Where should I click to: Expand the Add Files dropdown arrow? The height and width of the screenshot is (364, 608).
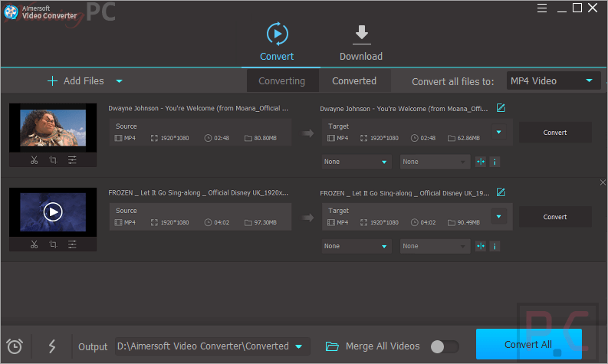(x=120, y=81)
